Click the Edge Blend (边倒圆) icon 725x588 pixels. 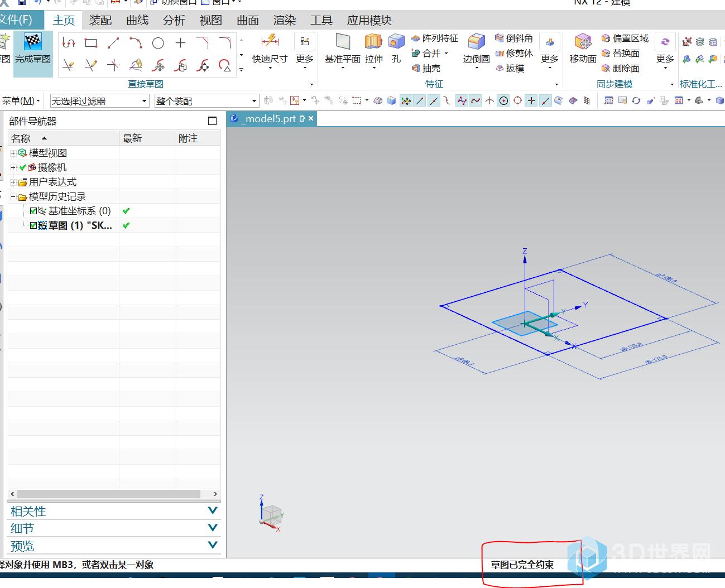tap(476, 41)
